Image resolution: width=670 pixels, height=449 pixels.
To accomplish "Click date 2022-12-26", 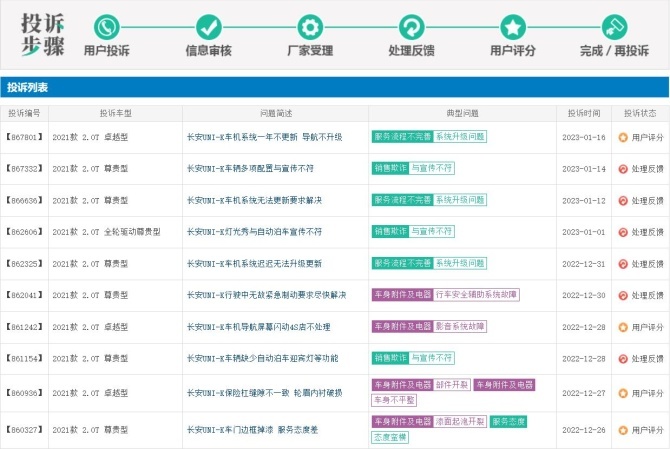I will (x=584, y=429).
